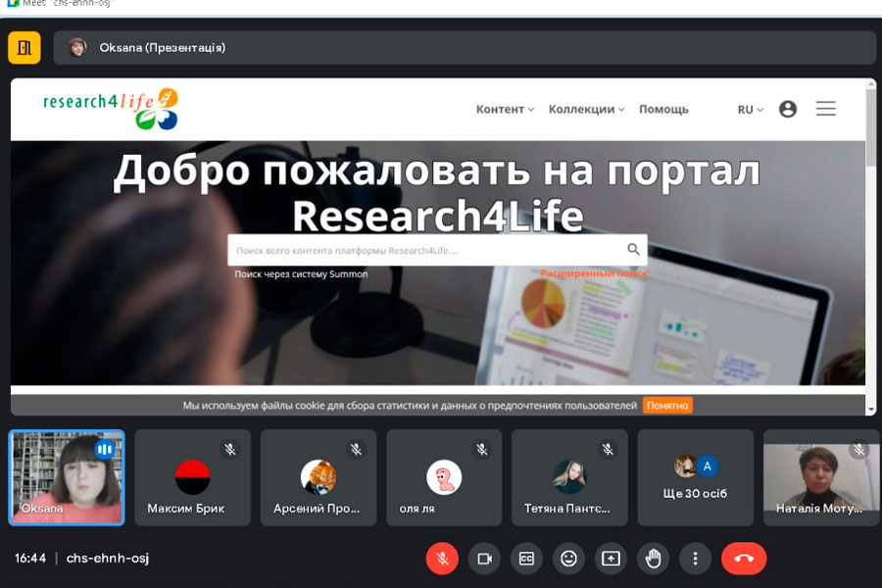
Task: Click the speaking indicator on Oksana's tile
Action: click(104, 449)
